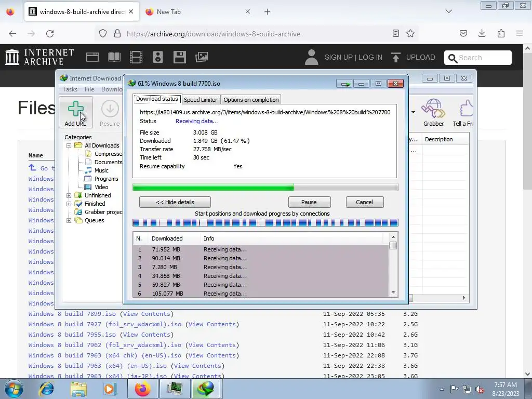Open the Software floppy disk icon
The image size is (532, 399).
[x=179, y=57]
